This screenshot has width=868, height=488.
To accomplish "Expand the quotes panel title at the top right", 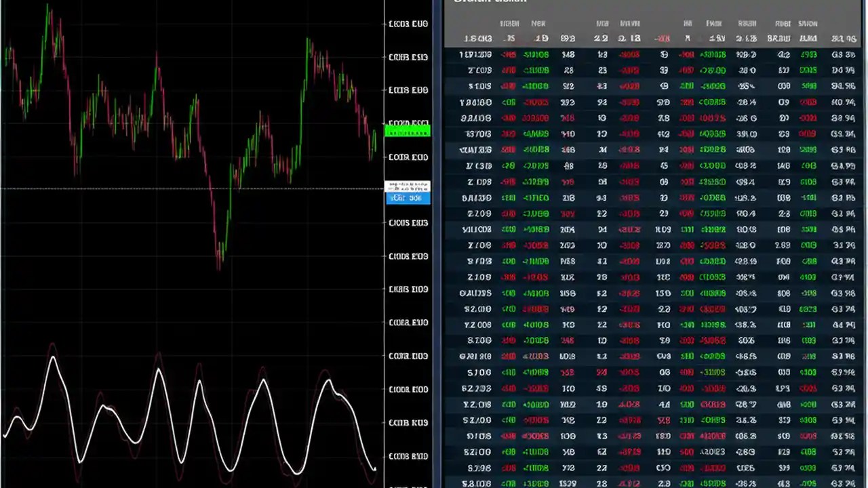I will click(x=490, y=2).
